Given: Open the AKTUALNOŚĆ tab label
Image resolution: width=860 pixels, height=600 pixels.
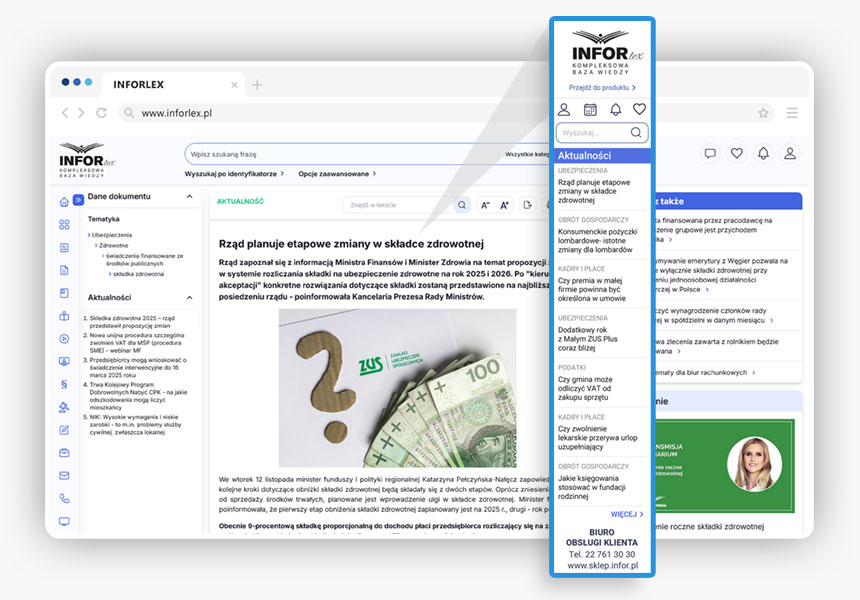Looking at the screenshot, I should pyautogui.click(x=240, y=201).
